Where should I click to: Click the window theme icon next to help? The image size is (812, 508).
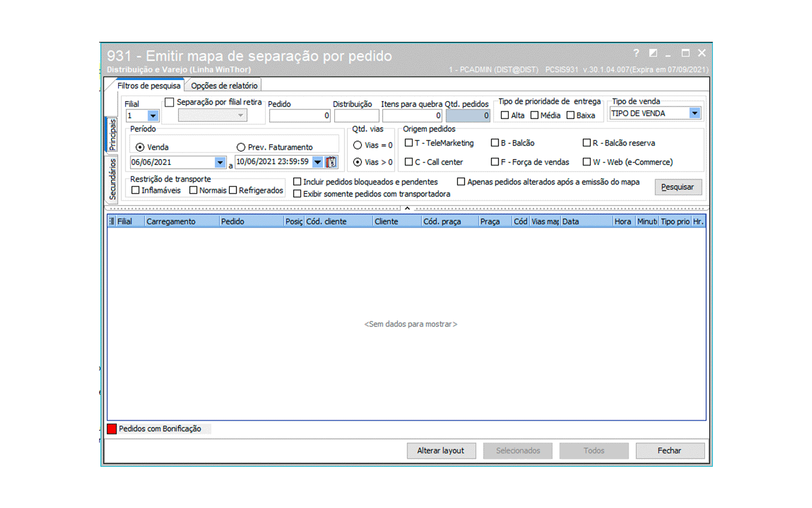653,53
